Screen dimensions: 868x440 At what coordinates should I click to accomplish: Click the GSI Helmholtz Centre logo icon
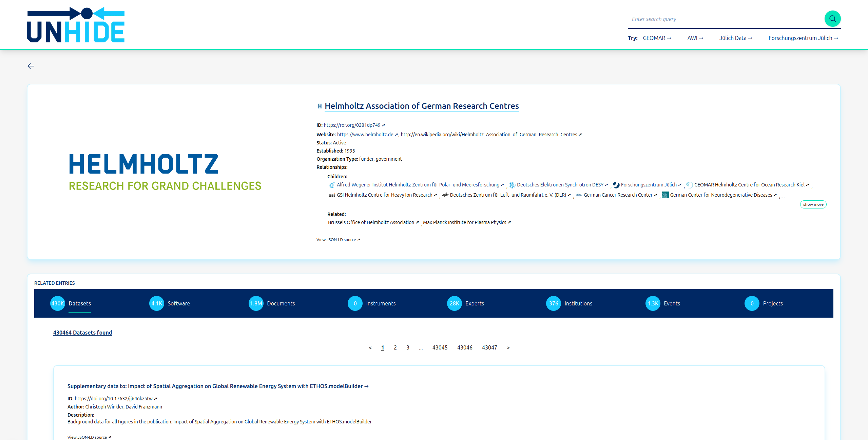pyautogui.click(x=332, y=195)
